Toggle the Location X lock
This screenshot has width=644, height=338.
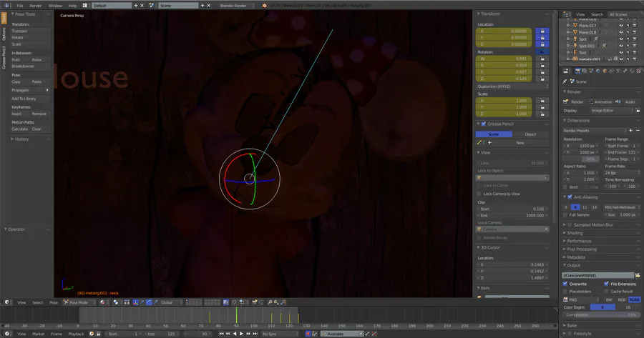point(542,31)
